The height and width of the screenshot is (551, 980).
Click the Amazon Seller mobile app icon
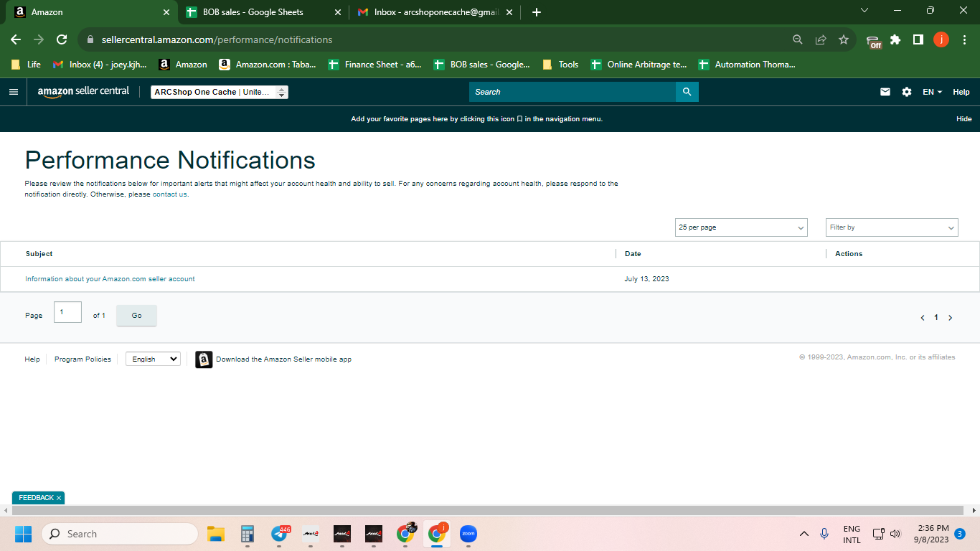[x=204, y=359]
